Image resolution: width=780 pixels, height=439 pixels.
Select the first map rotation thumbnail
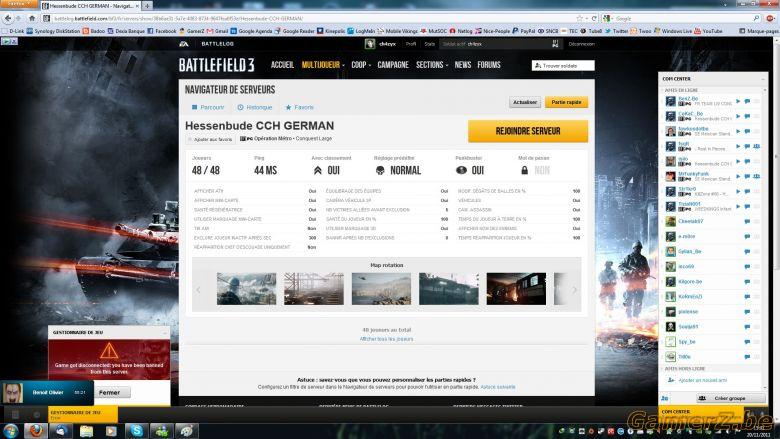click(246, 289)
